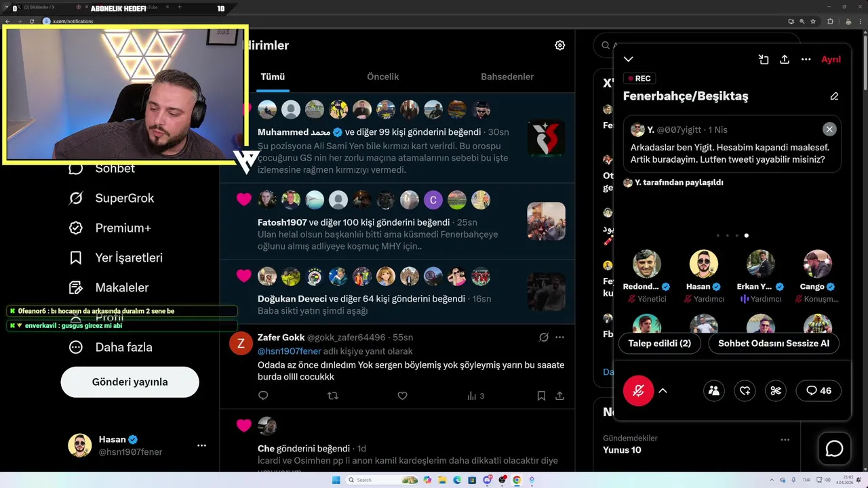This screenshot has height=488, width=868.
Task: Like Zafer Gokk's post
Action: coord(402,396)
